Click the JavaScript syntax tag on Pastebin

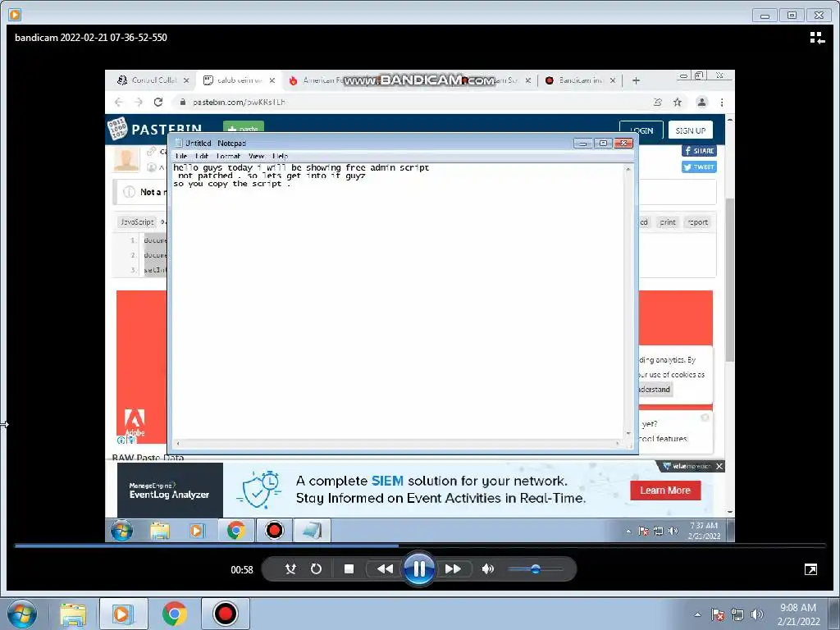click(x=137, y=221)
